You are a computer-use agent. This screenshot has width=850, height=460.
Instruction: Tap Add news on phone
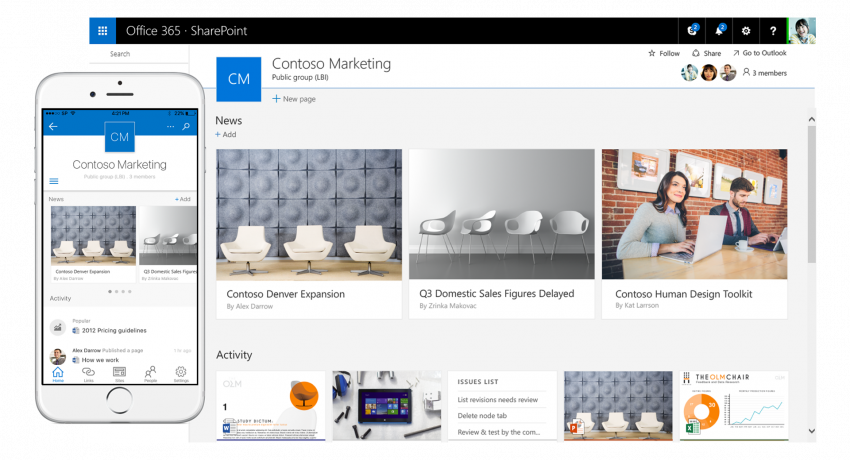pyautogui.click(x=183, y=199)
